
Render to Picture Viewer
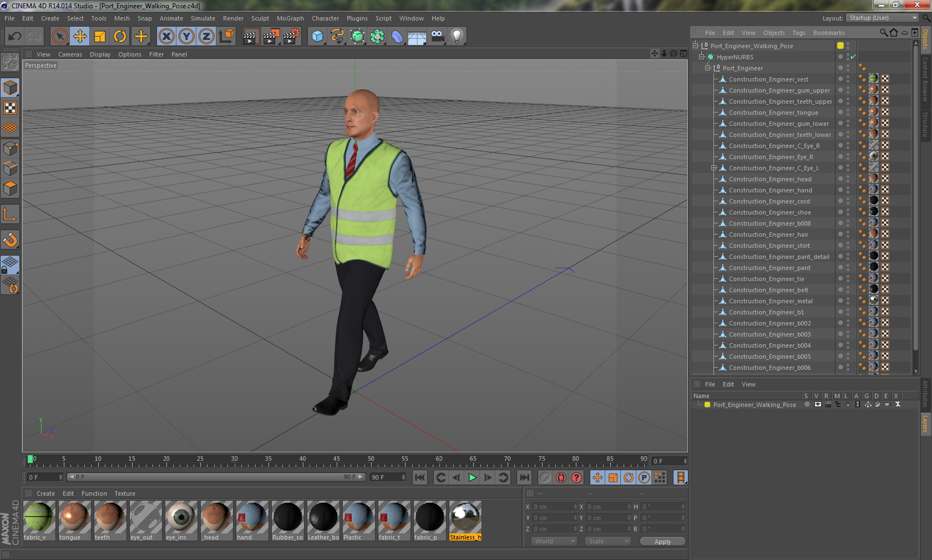pos(271,37)
